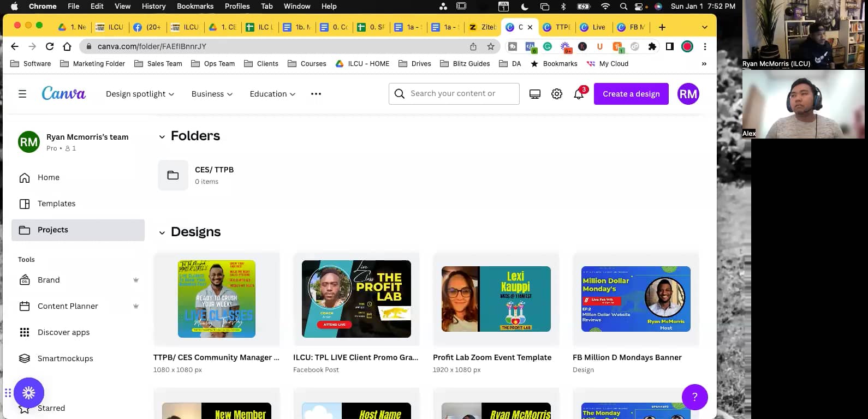Select Templates in the sidebar
The image size is (868, 419).
pos(56,203)
